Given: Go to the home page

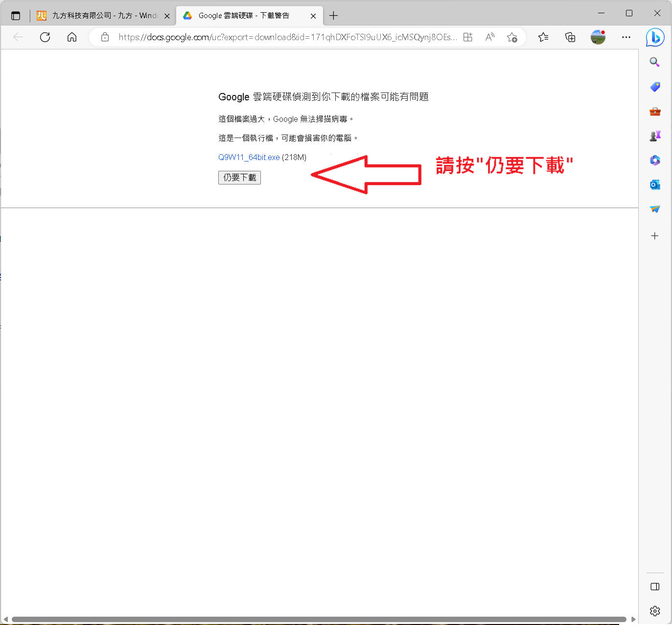Looking at the screenshot, I should click(72, 37).
